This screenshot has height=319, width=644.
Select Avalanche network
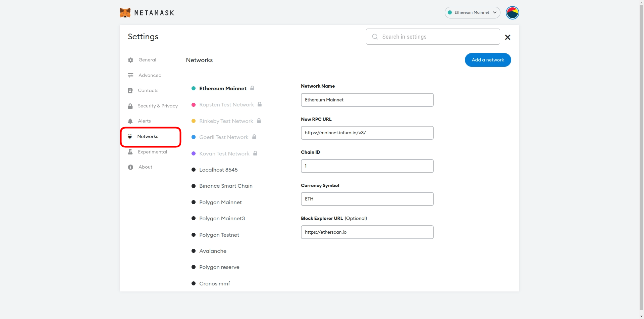213,251
